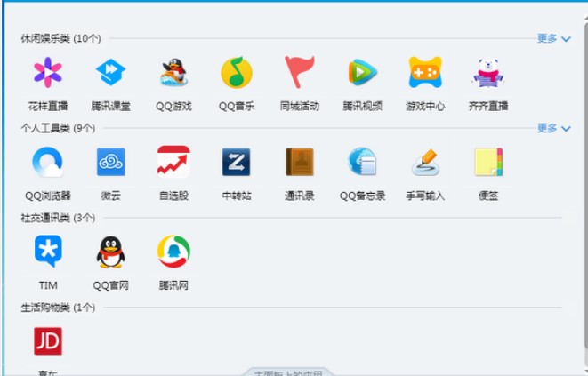This screenshot has height=376, width=588.
Task: Open the 花样直播 app icon
Action: pos(48,72)
